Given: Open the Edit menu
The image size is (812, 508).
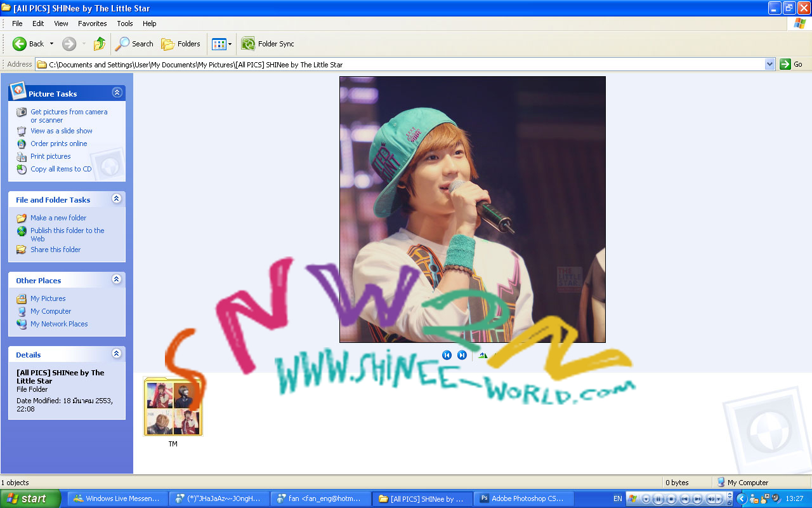Looking at the screenshot, I should point(38,23).
